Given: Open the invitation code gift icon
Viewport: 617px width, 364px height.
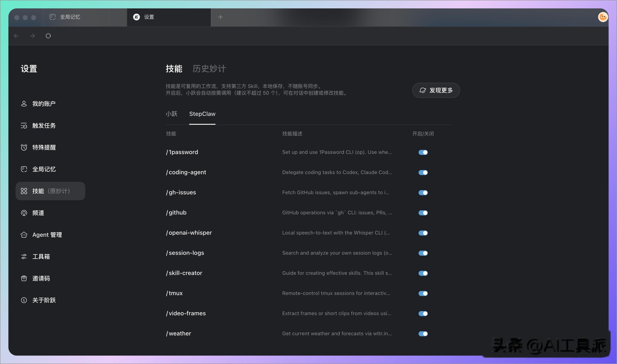Looking at the screenshot, I should tap(24, 278).
